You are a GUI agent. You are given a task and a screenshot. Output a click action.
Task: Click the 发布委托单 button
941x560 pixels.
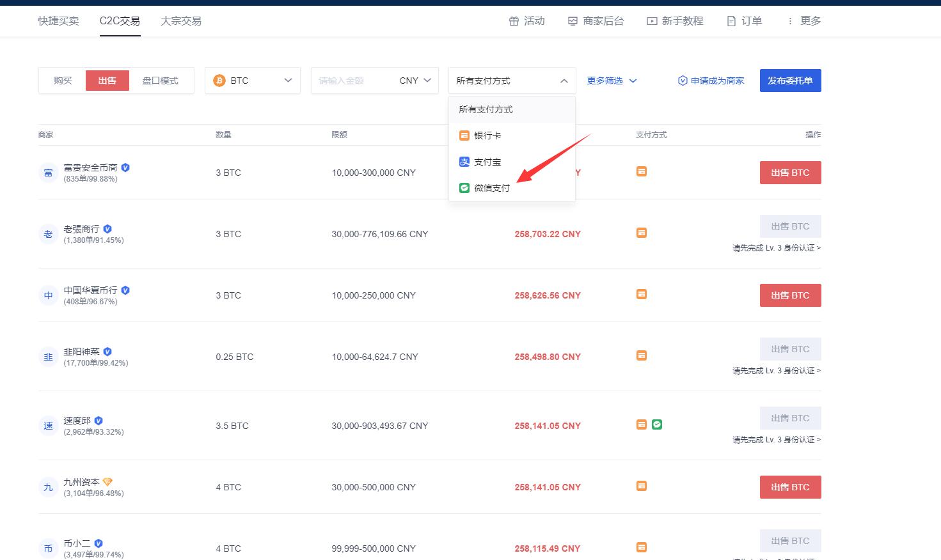[790, 80]
